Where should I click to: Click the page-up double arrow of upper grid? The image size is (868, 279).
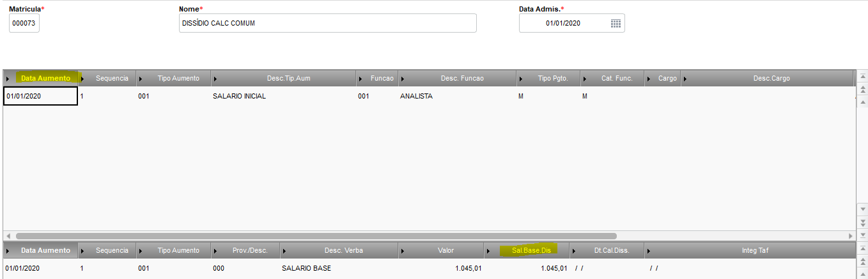(x=862, y=90)
